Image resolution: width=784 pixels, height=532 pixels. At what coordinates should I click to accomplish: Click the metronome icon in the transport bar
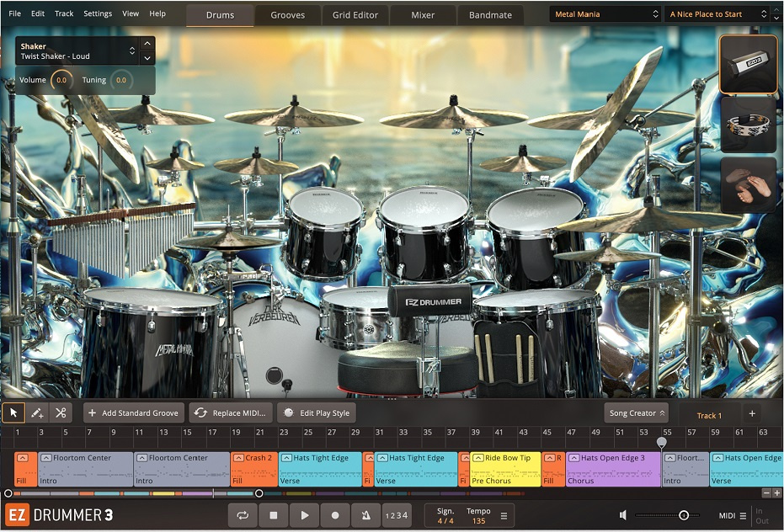365,515
